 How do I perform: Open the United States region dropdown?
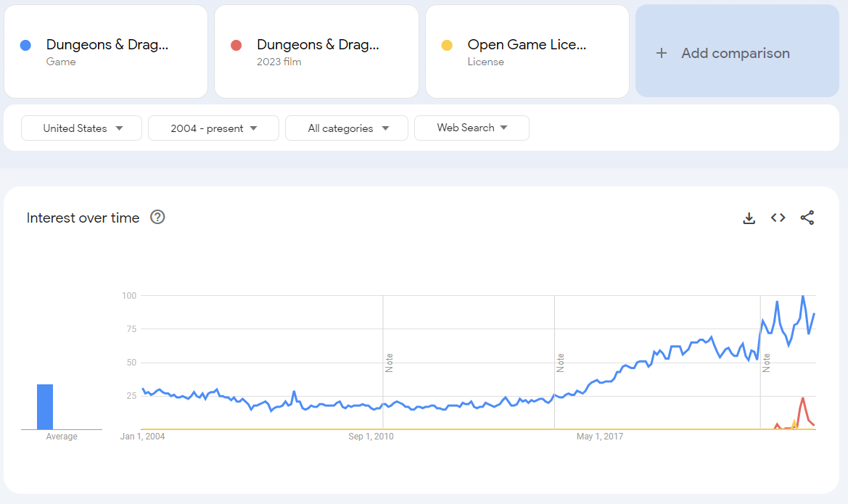click(82, 128)
